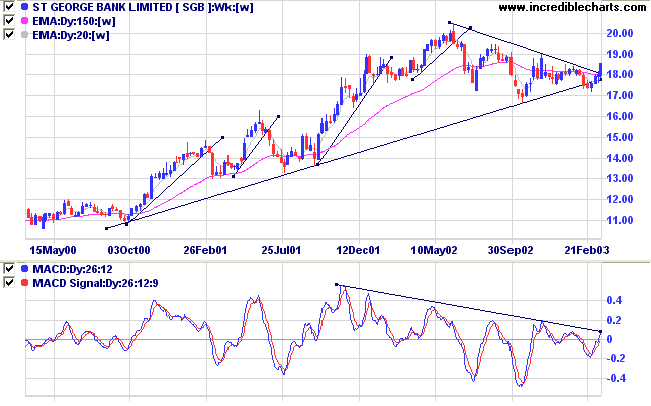Uncheck the ST GEORGE BANK LIMITED series checkbox
651x406 pixels.
[x=9, y=7]
